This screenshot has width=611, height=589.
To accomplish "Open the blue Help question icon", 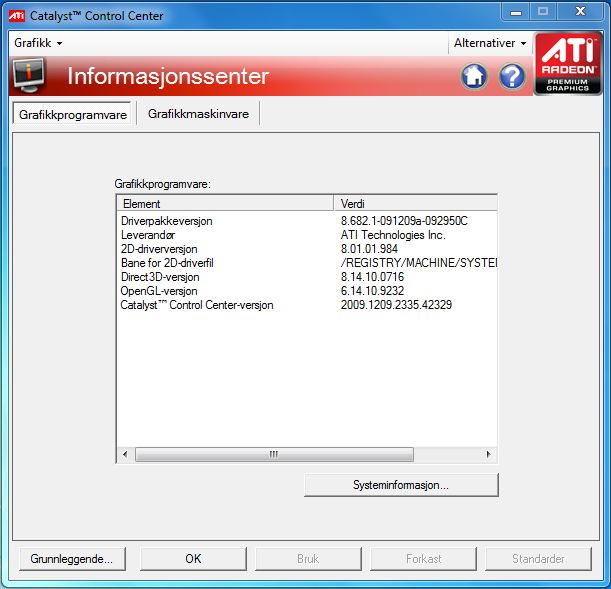I will click(512, 76).
